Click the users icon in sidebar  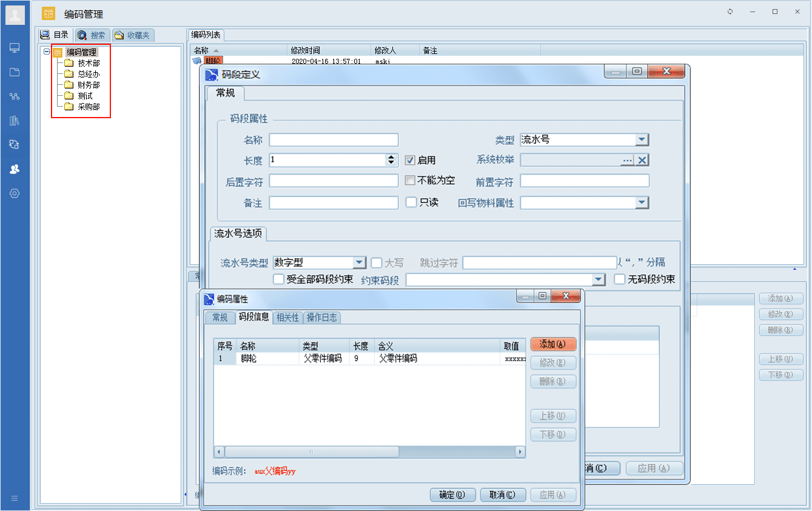(15, 169)
